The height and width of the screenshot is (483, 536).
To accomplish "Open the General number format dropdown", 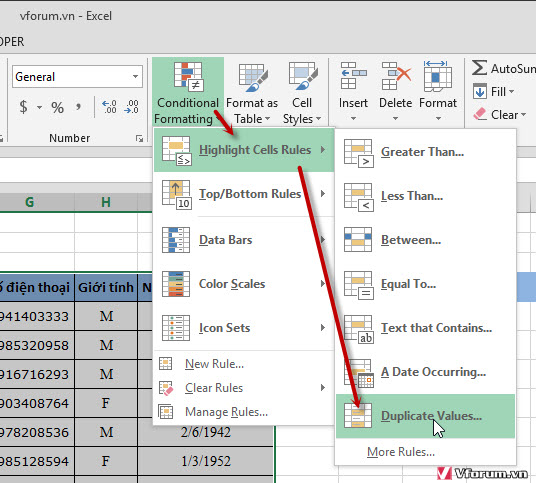I will click(135, 77).
